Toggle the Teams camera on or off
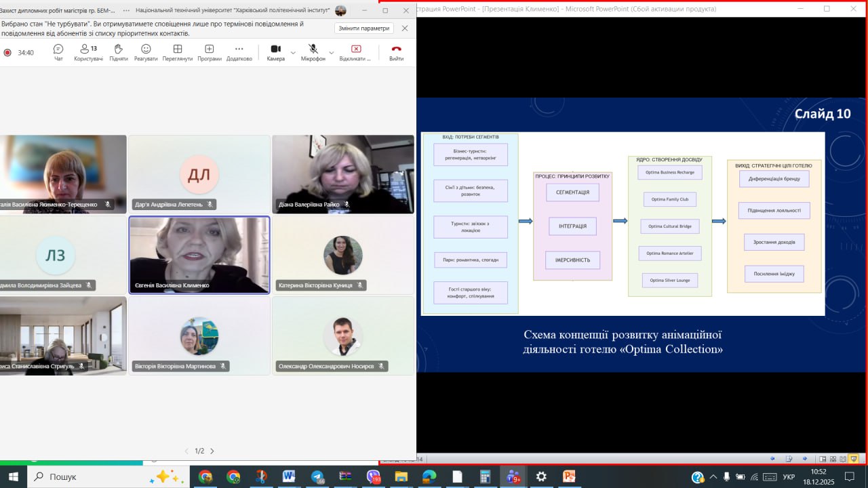The width and height of the screenshot is (868, 488). (x=275, y=52)
